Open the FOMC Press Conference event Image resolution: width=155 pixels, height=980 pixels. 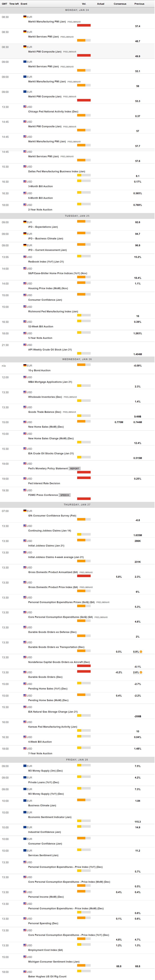tap(43, 495)
